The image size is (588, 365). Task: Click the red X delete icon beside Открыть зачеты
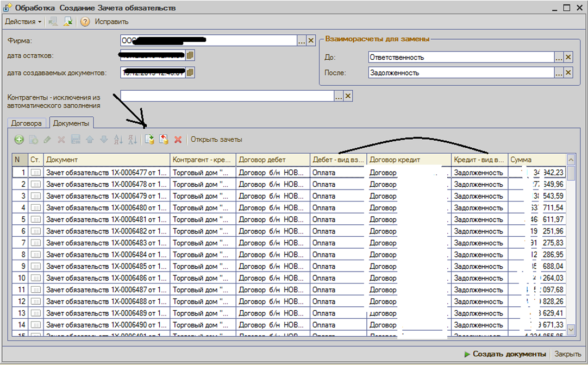(x=178, y=140)
